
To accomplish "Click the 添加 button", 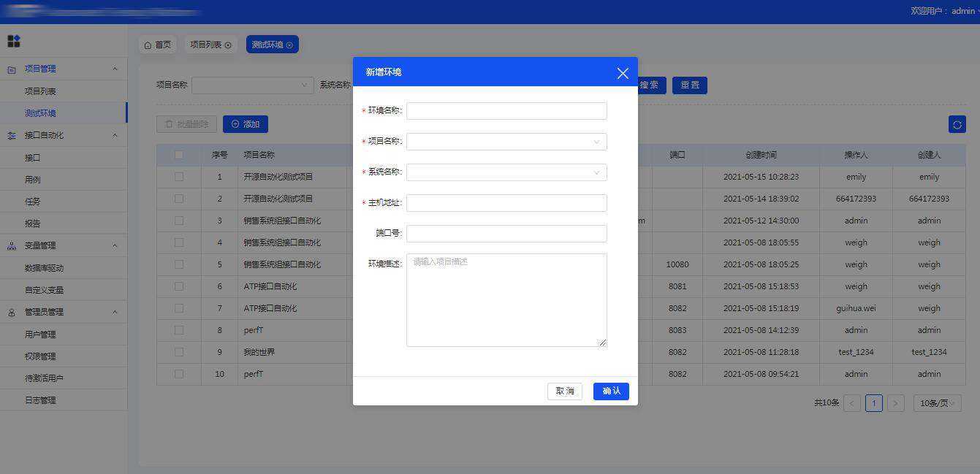I will (x=246, y=124).
